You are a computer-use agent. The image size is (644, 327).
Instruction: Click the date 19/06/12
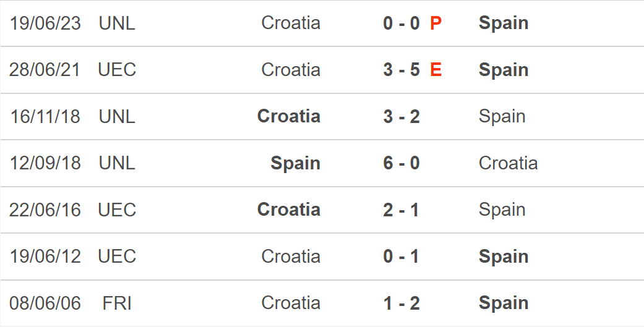[x=45, y=257]
